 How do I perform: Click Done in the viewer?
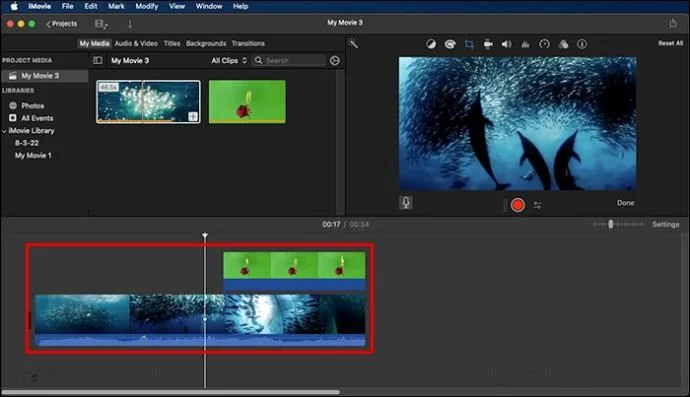pyautogui.click(x=625, y=203)
